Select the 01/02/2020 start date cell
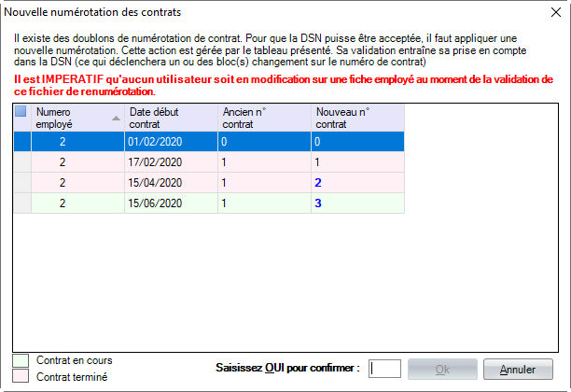 click(x=170, y=141)
